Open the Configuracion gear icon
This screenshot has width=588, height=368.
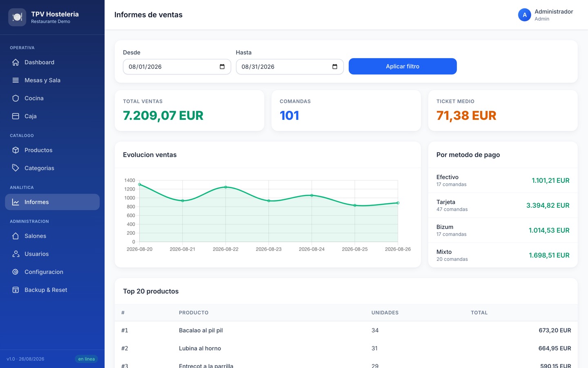pyautogui.click(x=16, y=272)
